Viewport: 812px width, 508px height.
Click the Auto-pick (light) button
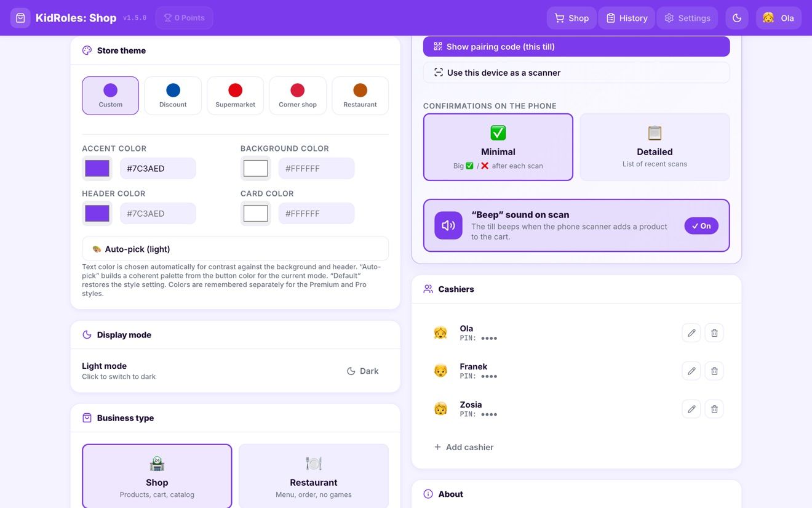(235, 249)
